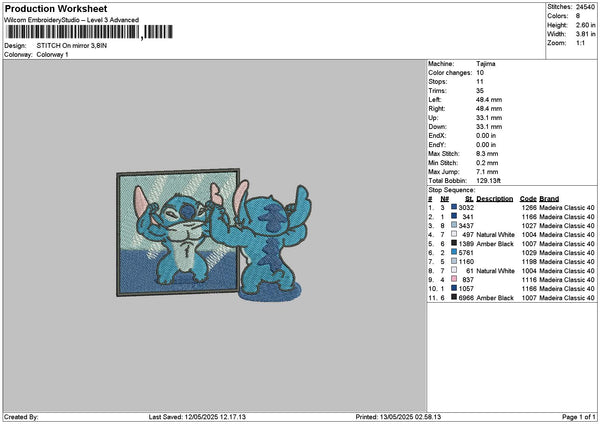This screenshot has width=600, height=424.
Task: Click thread code "1266" in row 1
Action: tap(529, 208)
